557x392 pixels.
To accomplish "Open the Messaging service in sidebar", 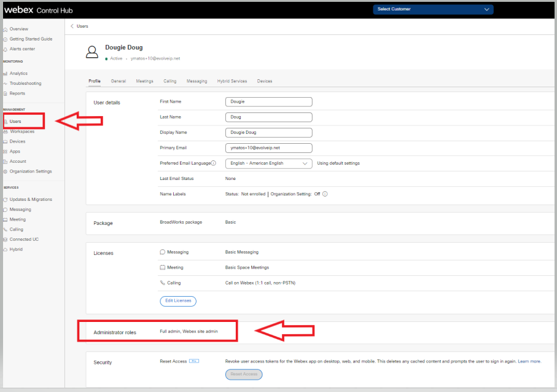I will point(20,210).
